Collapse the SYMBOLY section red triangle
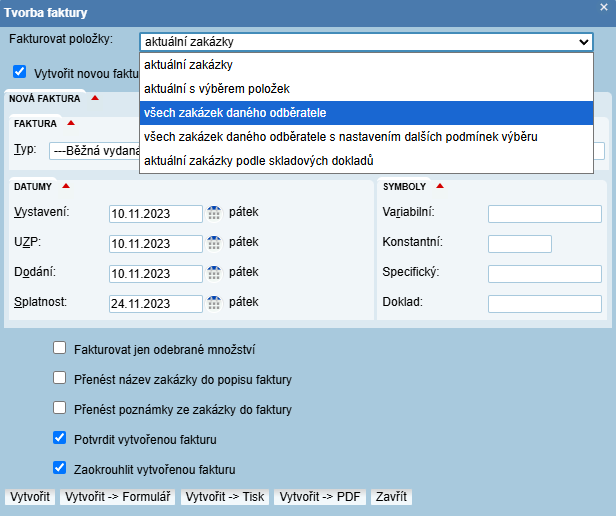Viewport: 616px width, 516px height. (x=440, y=186)
